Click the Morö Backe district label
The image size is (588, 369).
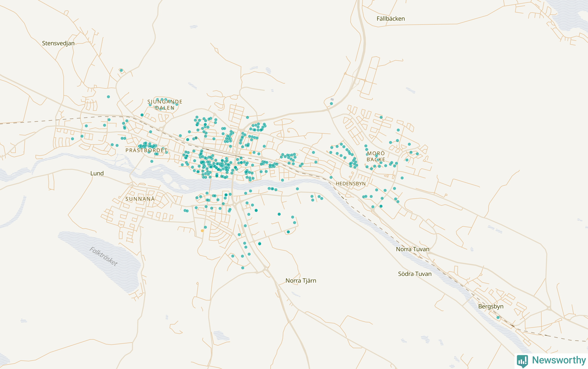coord(376,156)
